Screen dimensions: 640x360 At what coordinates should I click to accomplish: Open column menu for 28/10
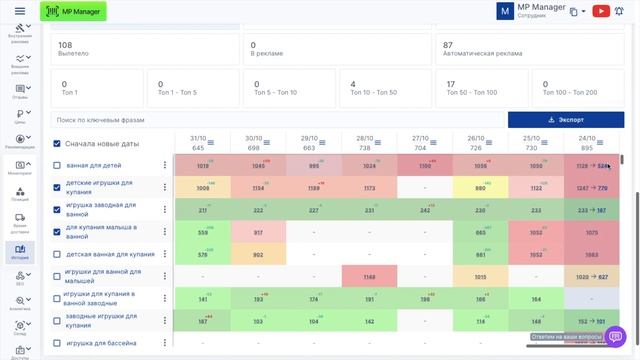coord(378,142)
